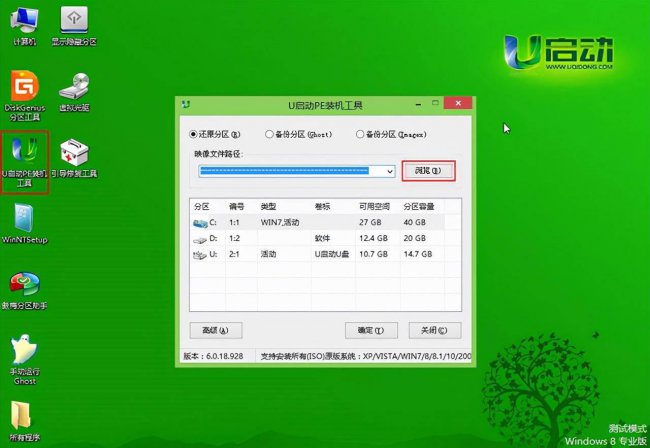650x448 pixels.
Task: Click the 浏览 browse button
Action: 428,171
